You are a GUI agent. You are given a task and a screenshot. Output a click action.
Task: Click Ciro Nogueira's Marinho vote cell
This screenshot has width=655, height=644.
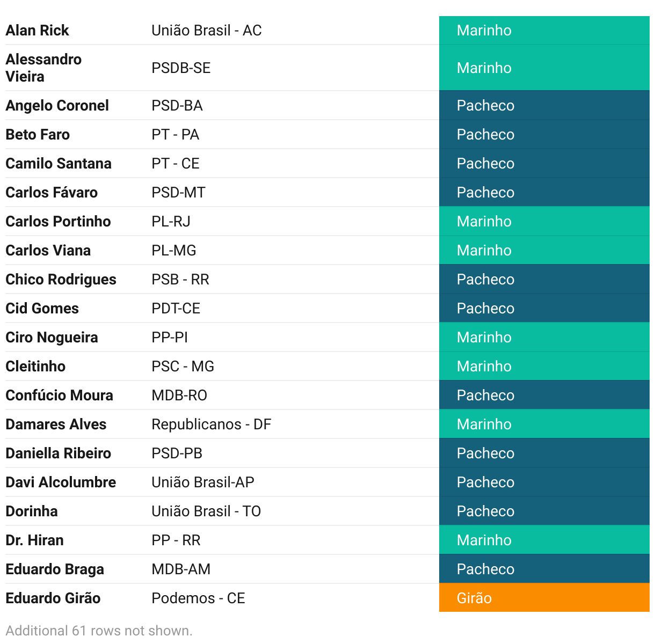(544, 338)
